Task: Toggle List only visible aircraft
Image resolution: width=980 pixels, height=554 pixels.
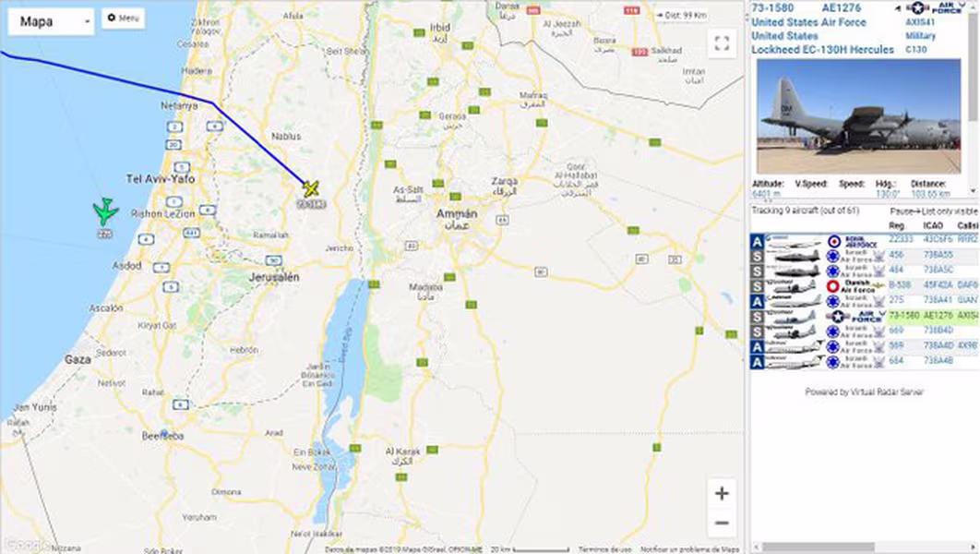Action: (950, 211)
